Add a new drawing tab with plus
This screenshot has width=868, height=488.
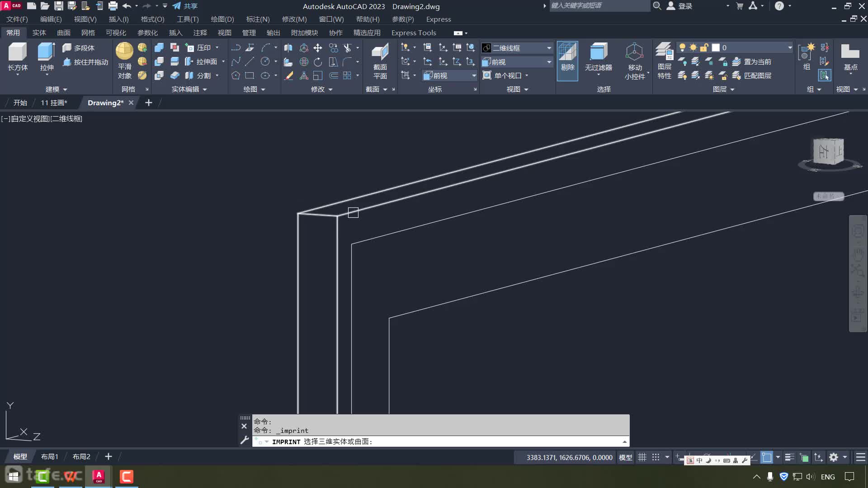coord(148,103)
